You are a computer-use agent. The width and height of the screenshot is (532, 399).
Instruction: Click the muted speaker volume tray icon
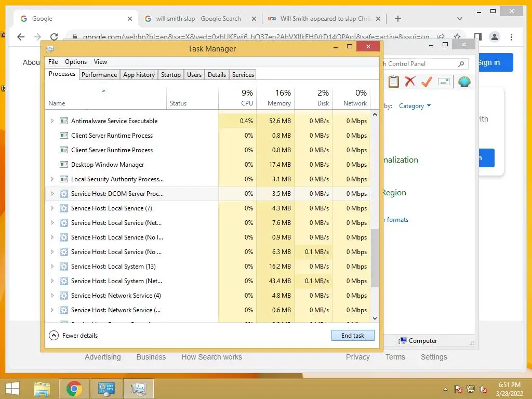[x=483, y=389]
